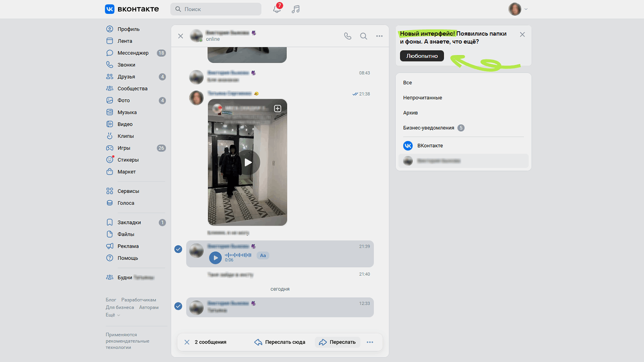Image resolution: width=644 pixels, height=362 pixels.
Task: Cancel selection of 2 messages
Action: pyautogui.click(x=187, y=342)
